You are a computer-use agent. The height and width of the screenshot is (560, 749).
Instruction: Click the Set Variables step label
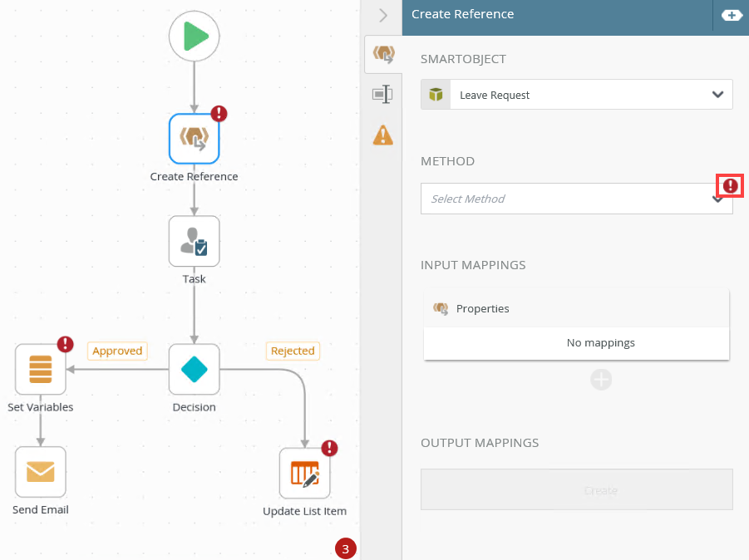pyautogui.click(x=41, y=407)
